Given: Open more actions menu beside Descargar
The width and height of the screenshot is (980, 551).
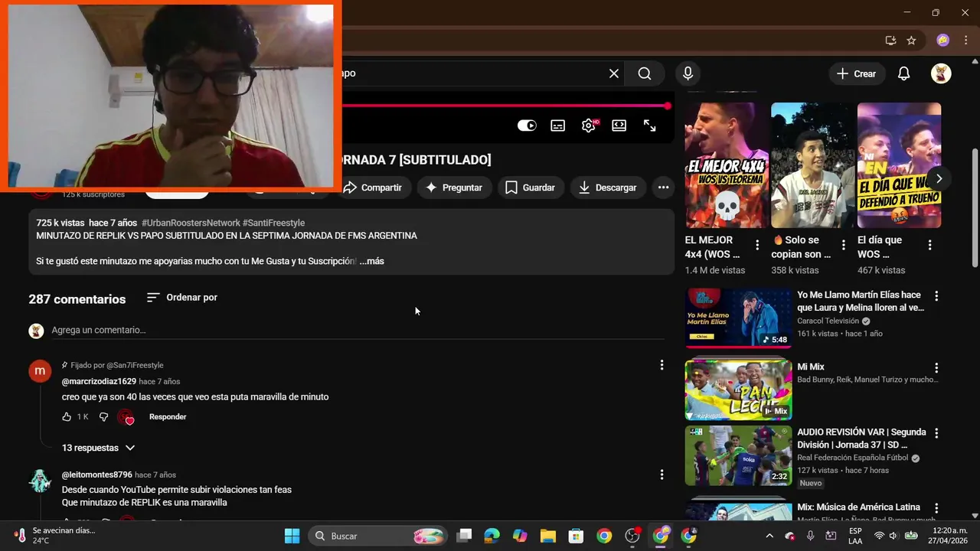Looking at the screenshot, I should click(x=663, y=187).
